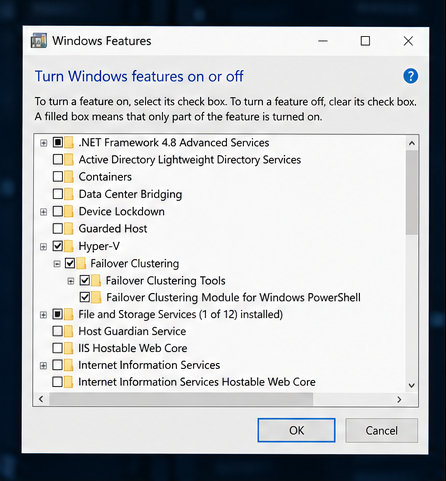Click the vertical scrollbar thumb

412,192
